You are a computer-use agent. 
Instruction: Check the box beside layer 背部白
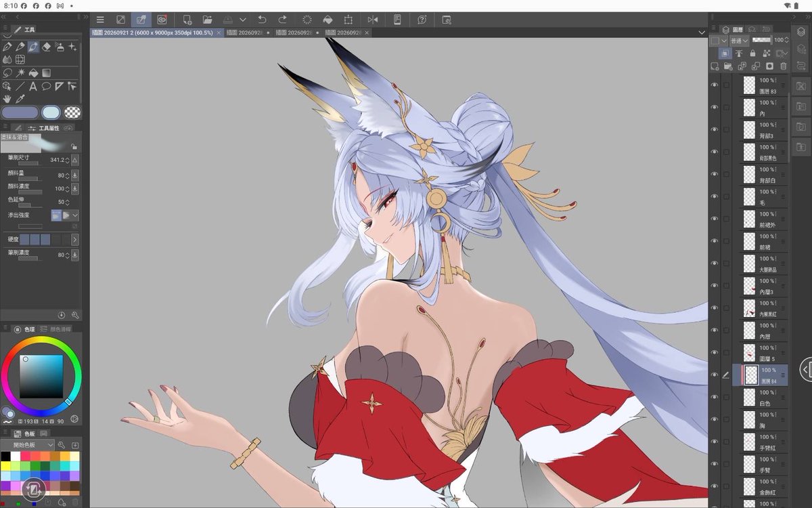pos(727,174)
